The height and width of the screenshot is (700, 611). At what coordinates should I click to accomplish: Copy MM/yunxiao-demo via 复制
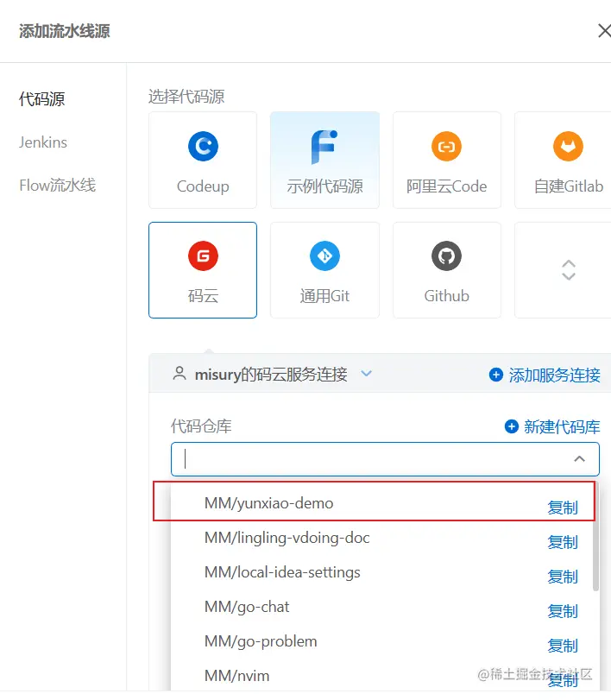pyautogui.click(x=563, y=508)
